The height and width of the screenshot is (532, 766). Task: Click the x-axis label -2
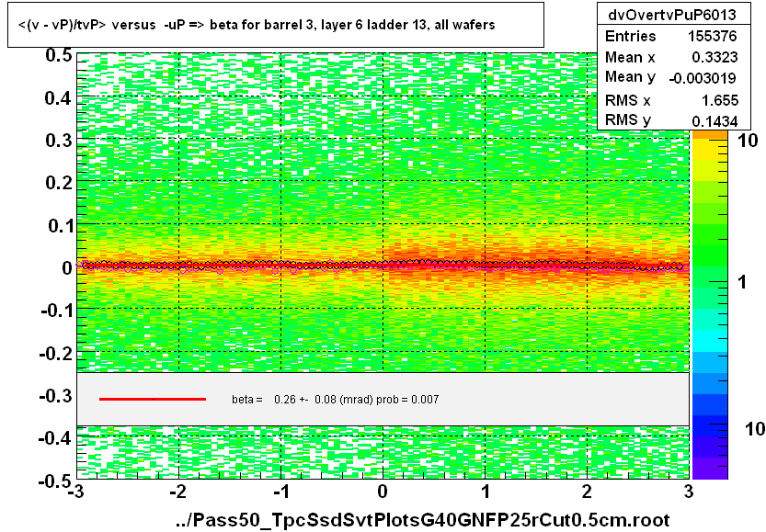(177, 492)
